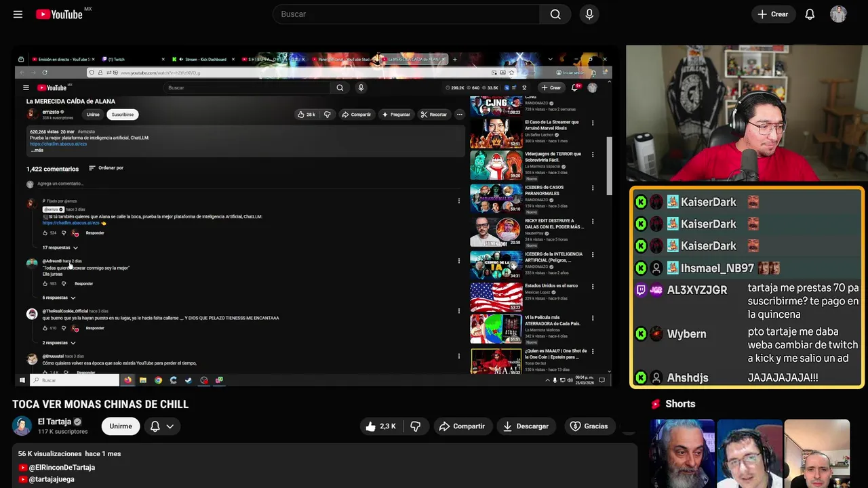This screenshot has height=488, width=868.
Task: Open the @ElRinconDeTartaja channel link
Action: pos(62,468)
